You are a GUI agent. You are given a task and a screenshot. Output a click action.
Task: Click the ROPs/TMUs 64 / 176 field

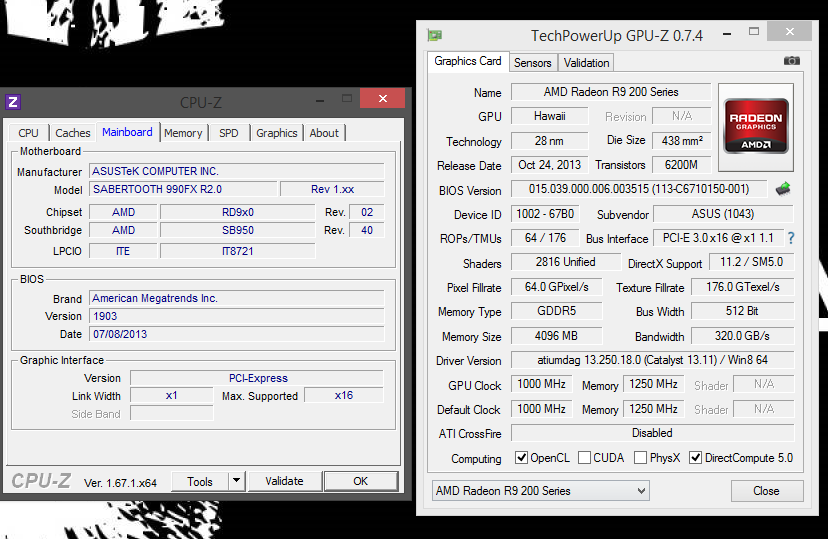545,238
